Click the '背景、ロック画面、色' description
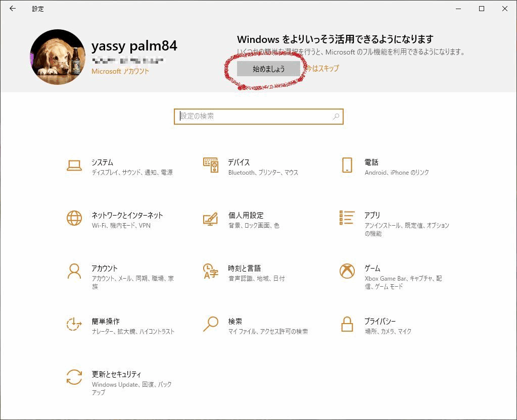Screen dimensions: 517x420 tap(254, 226)
